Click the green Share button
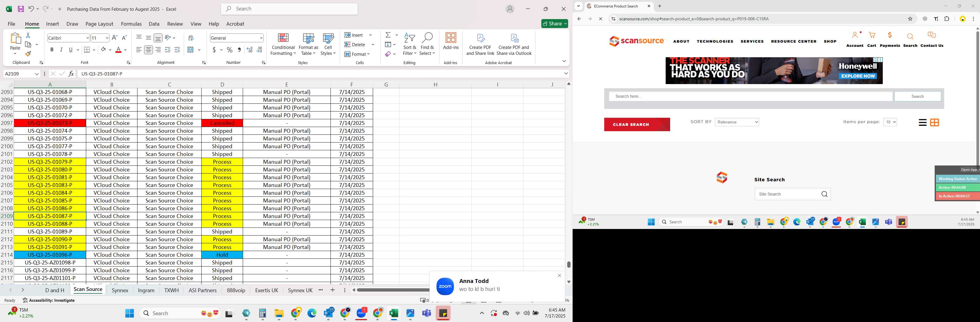 coord(555,24)
